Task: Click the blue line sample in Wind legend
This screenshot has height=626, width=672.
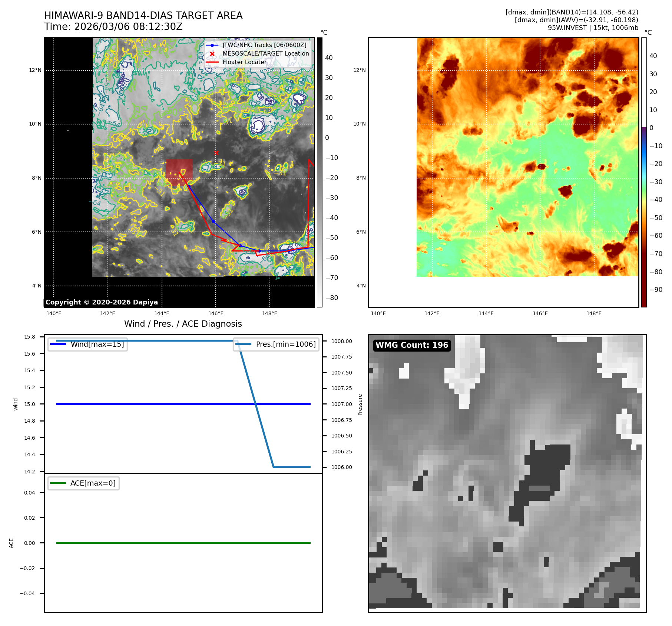Action: coord(58,344)
